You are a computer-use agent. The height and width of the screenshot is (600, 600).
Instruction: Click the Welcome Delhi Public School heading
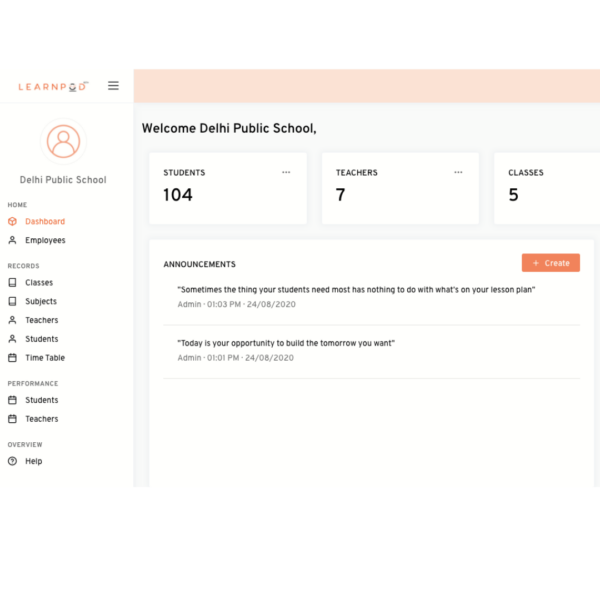point(229,128)
